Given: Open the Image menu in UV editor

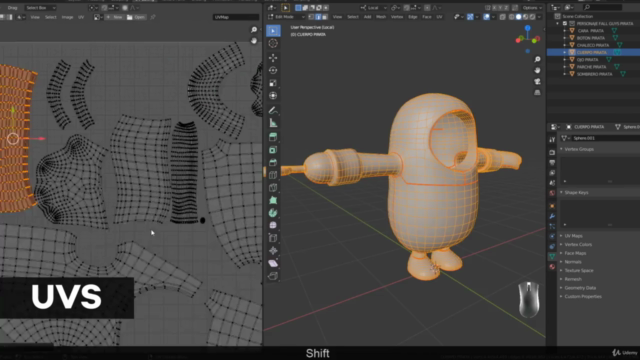Looking at the screenshot, I should pos(67,17).
